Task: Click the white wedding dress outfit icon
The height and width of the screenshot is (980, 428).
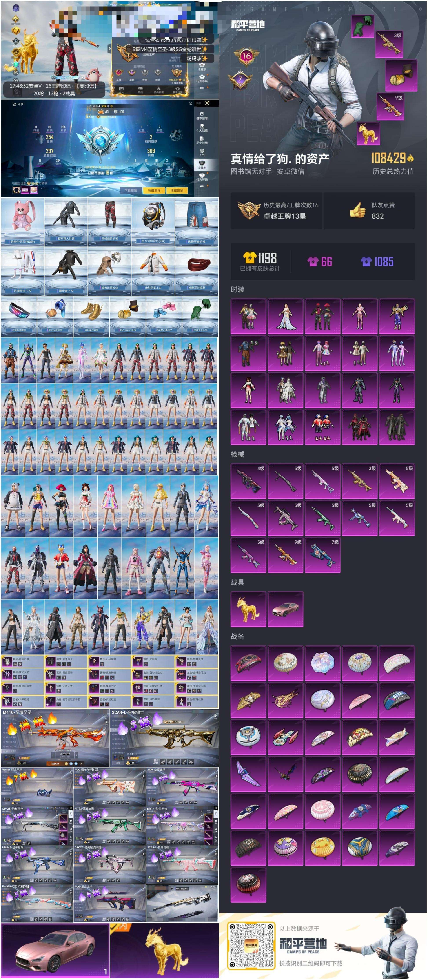Action: [286, 316]
